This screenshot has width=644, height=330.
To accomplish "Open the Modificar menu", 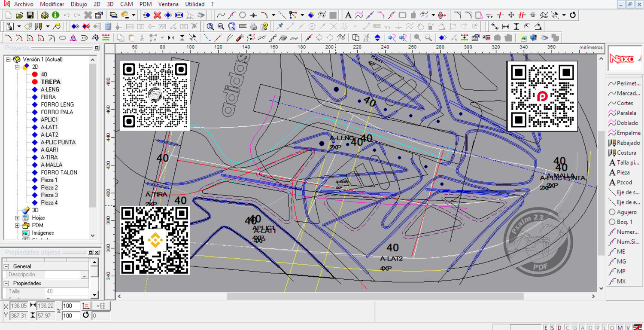I will 52,4.
